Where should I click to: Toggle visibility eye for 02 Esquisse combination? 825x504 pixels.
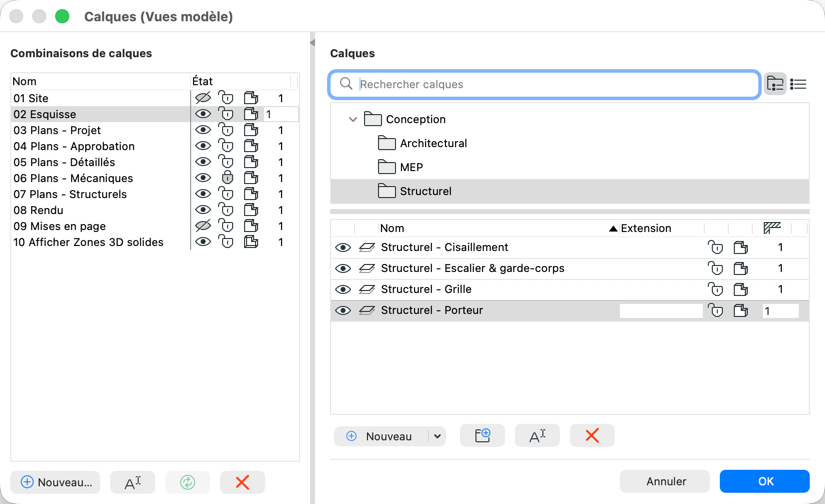click(203, 114)
